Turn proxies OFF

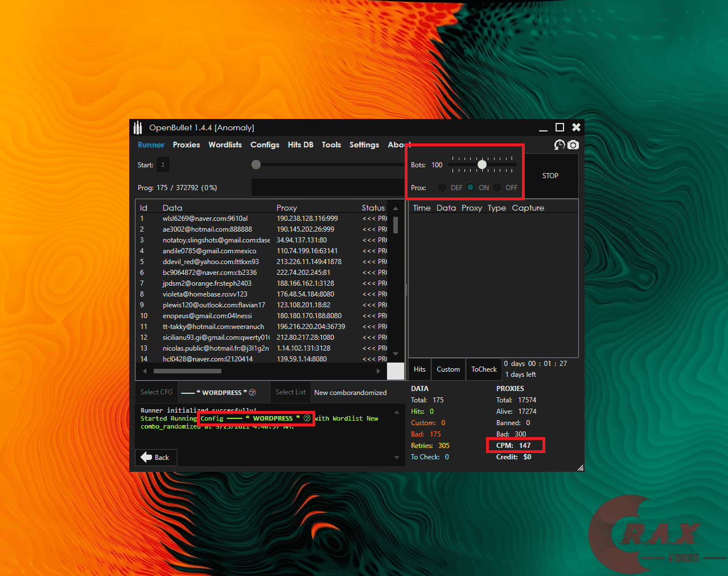498,187
